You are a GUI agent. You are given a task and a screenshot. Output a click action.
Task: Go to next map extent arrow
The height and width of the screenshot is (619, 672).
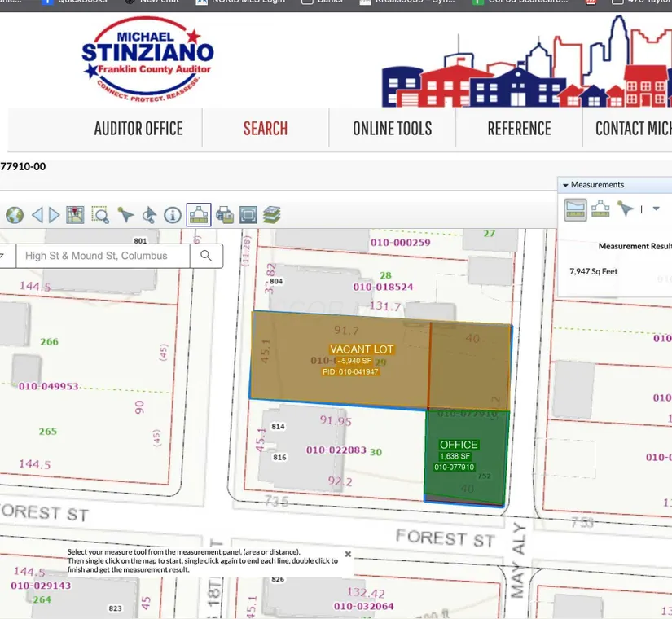coord(55,215)
